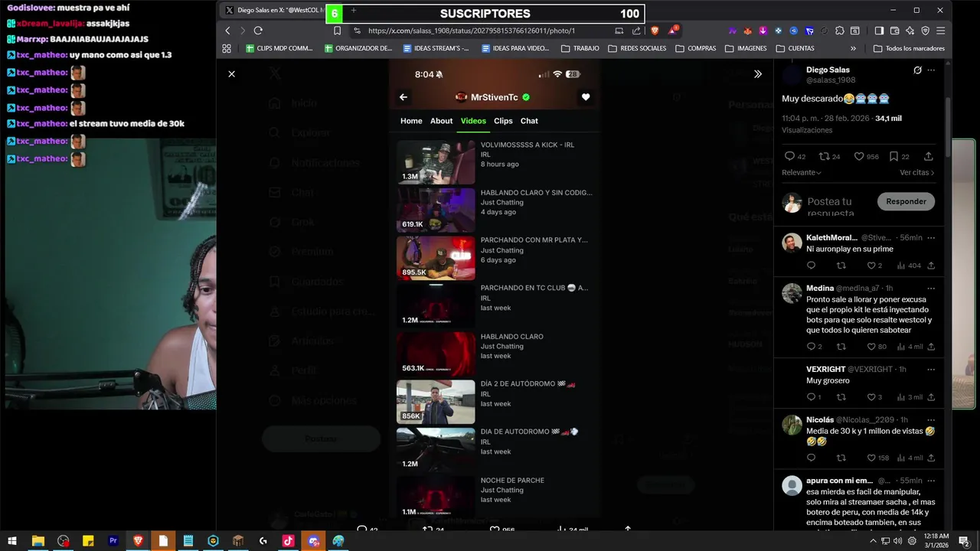This screenshot has width=980, height=551.
Task: Expand the IMAGENES bookmark folder
Action: [745, 48]
